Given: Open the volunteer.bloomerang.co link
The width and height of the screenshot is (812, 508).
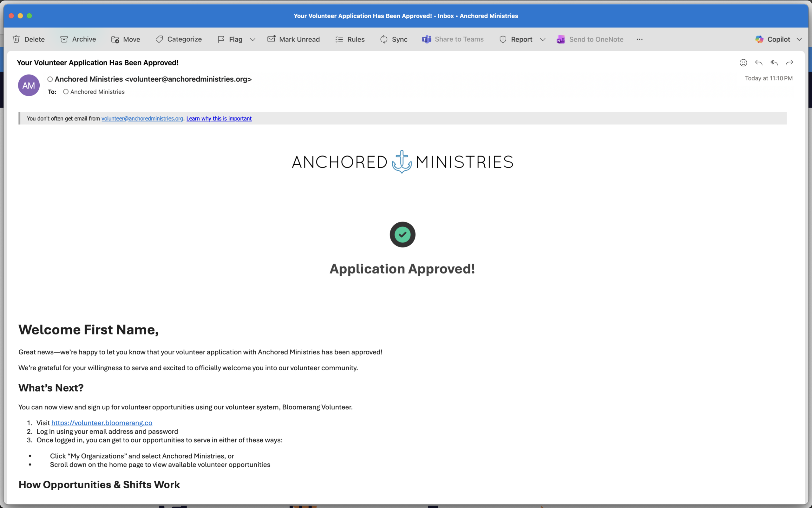Looking at the screenshot, I should pos(102,423).
